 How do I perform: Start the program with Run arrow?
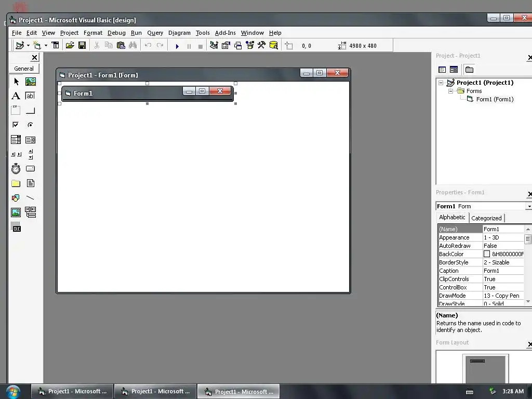(x=177, y=46)
